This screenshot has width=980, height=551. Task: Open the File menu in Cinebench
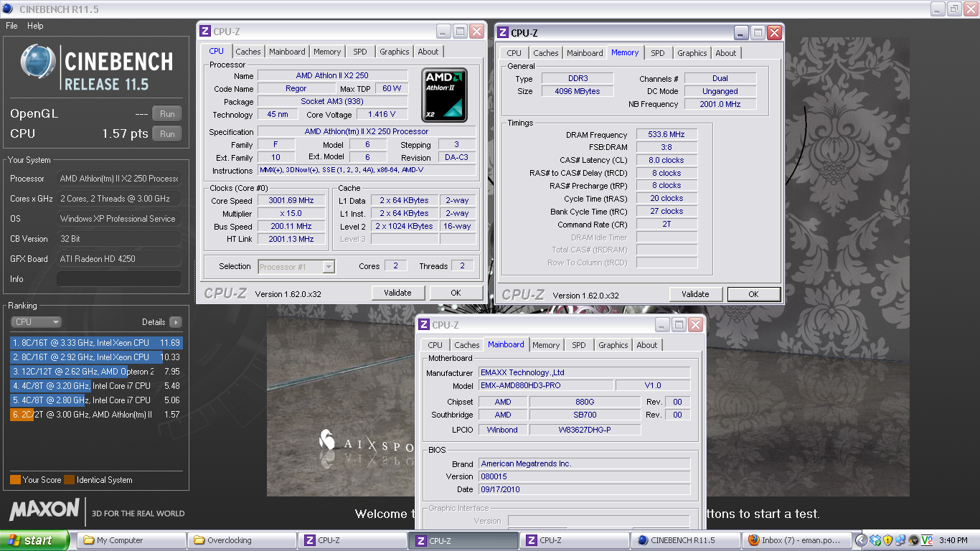tap(11, 26)
